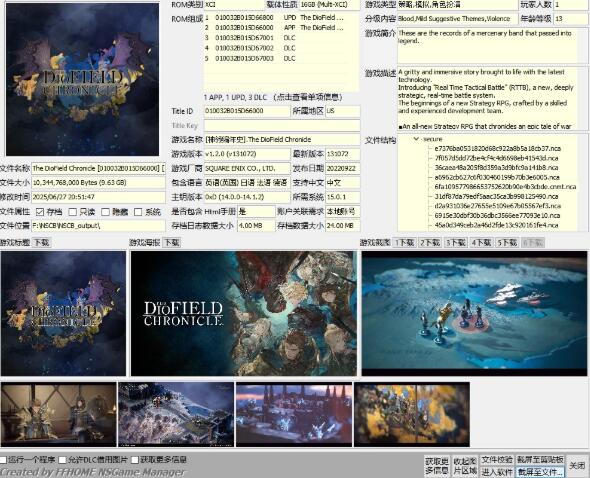Click the 分级内容 field with Blood, Violence
The image size is (590, 478).
(458, 18)
